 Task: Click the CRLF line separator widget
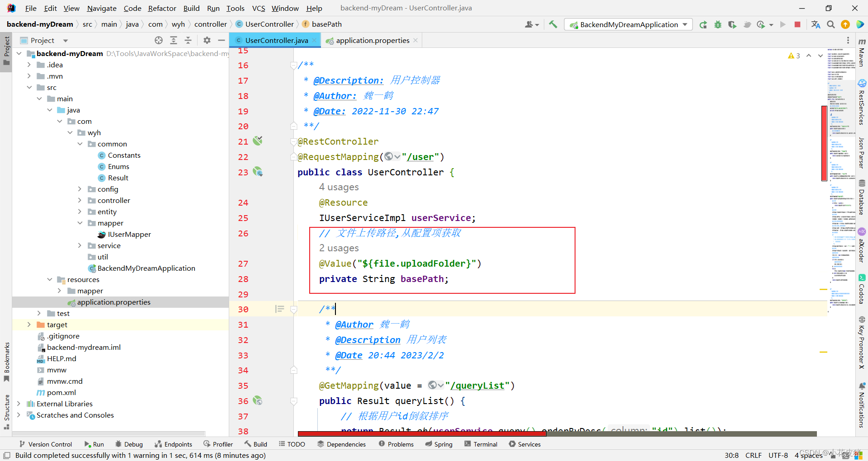753,455
